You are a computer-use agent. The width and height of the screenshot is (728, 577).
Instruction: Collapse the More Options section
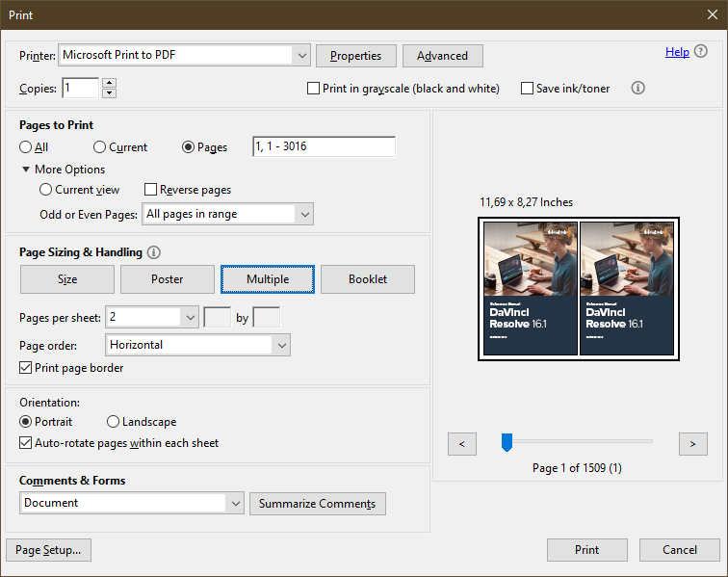click(26, 170)
